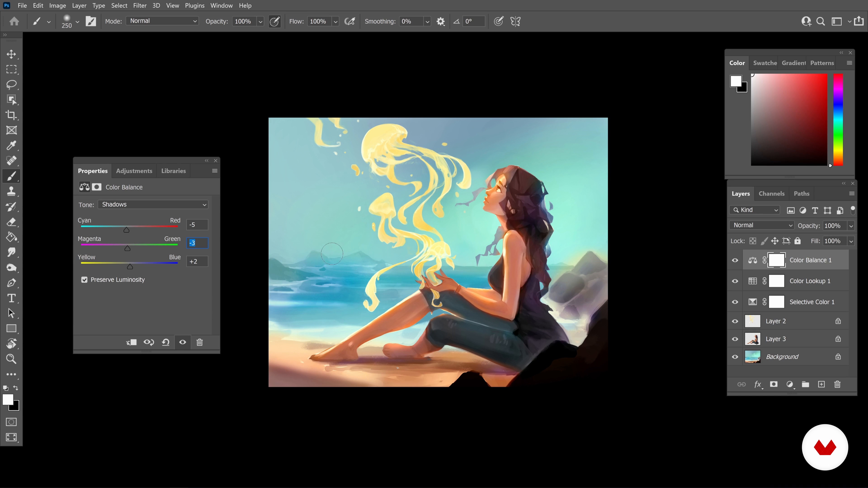Open Opacity dropdown arrow in options bar
The image size is (868, 488).
pyautogui.click(x=260, y=21)
